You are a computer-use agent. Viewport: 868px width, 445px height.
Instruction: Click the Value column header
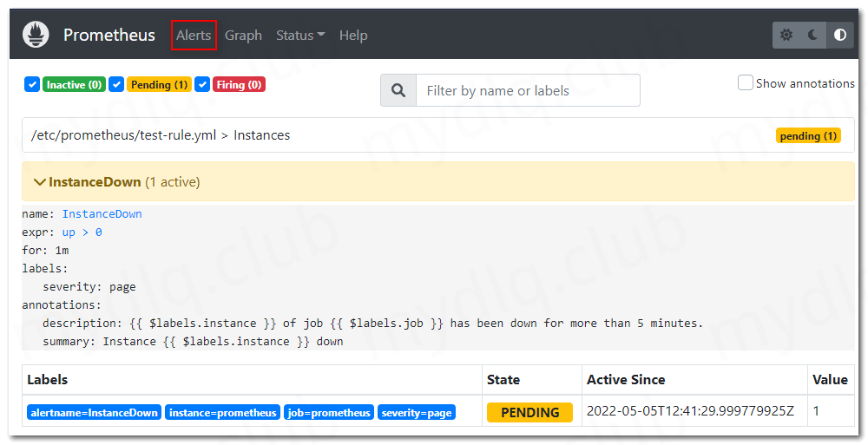830,380
